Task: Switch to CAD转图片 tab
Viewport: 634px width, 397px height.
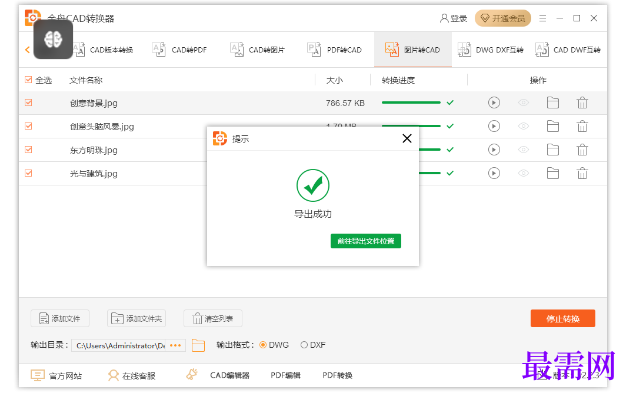Action: tap(258, 50)
